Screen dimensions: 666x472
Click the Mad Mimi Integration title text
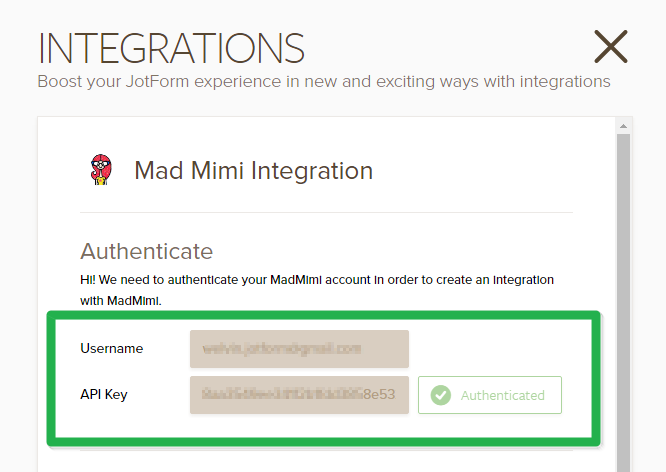[253, 171]
